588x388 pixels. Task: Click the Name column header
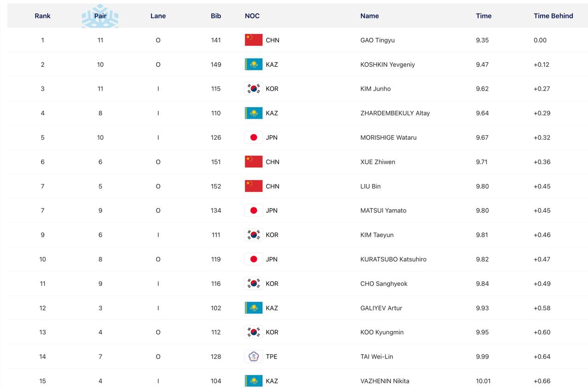click(x=369, y=16)
